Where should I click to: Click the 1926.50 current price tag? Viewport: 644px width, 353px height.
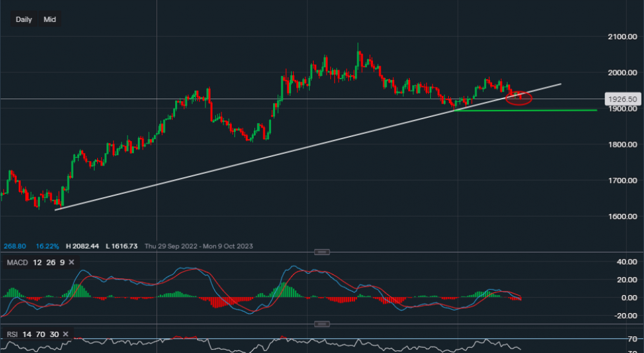pyautogui.click(x=622, y=99)
